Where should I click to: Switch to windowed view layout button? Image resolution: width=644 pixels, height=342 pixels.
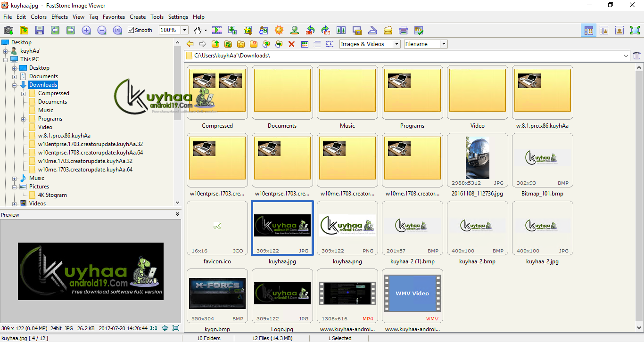pyautogui.click(x=604, y=31)
